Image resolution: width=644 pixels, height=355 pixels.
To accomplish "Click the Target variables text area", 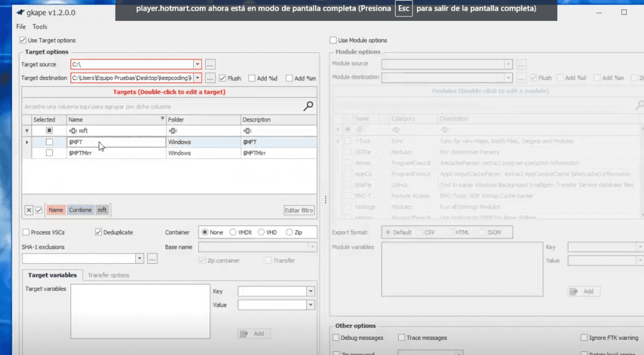I will pyautogui.click(x=140, y=312).
